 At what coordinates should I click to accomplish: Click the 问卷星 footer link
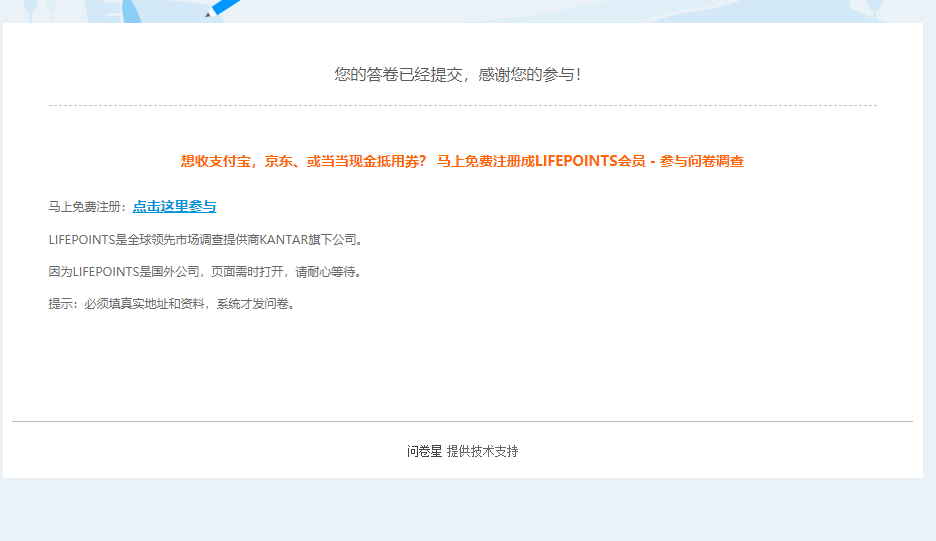click(x=424, y=451)
